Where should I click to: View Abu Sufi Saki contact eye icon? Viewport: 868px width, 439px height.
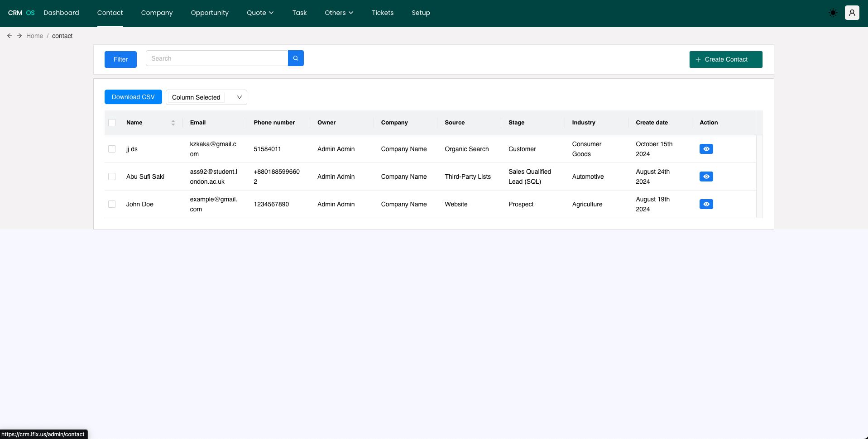click(x=706, y=177)
